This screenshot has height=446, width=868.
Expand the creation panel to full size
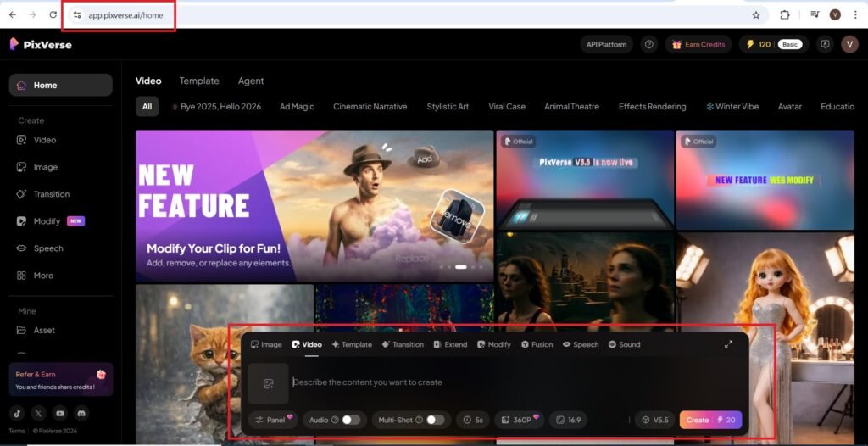pos(728,344)
